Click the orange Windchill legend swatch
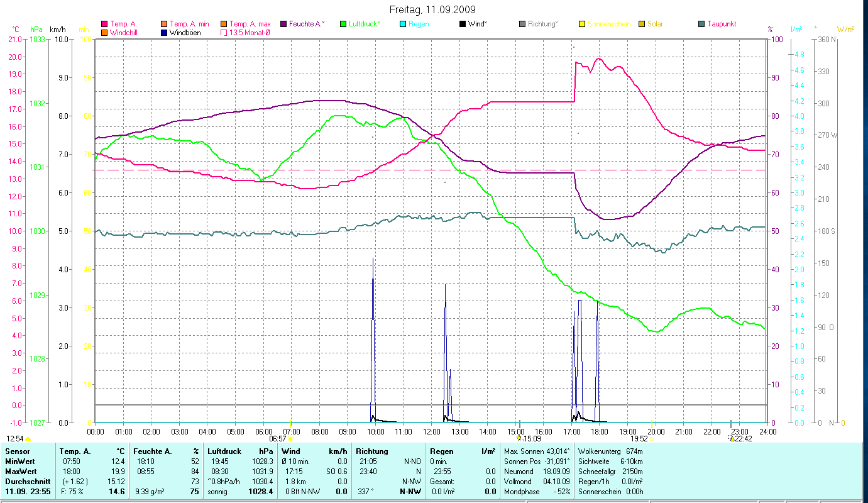The image size is (868, 503). 104,32
